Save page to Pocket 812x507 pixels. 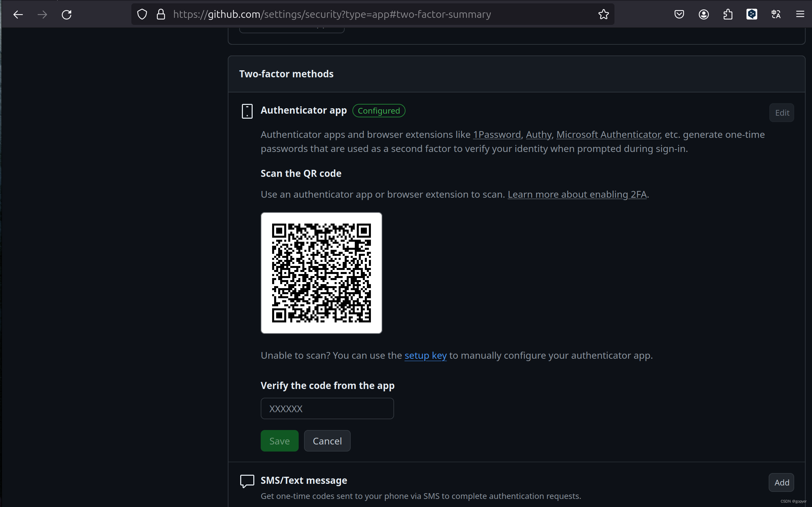point(679,14)
